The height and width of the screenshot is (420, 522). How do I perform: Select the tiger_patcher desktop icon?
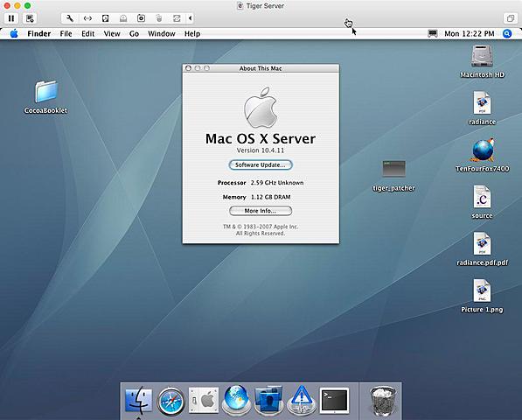(393, 176)
